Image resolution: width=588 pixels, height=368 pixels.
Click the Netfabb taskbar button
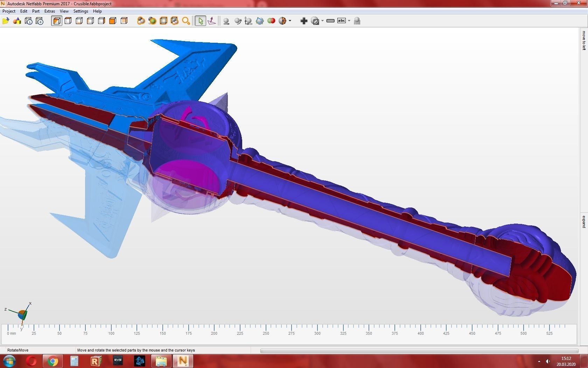[183, 361]
